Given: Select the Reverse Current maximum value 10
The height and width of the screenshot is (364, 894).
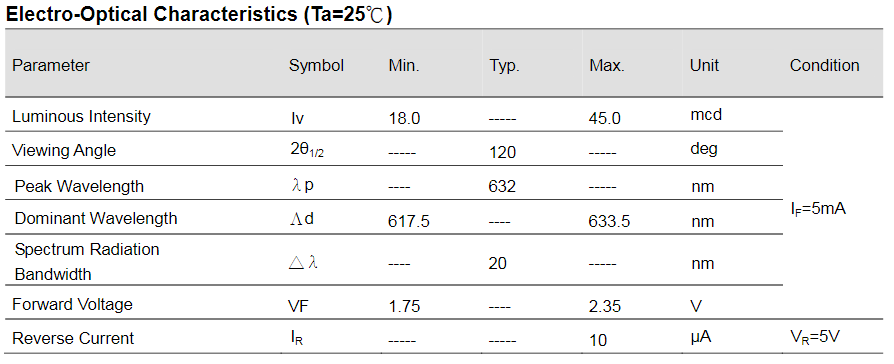Looking at the screenshot, I should click(598, 341).
